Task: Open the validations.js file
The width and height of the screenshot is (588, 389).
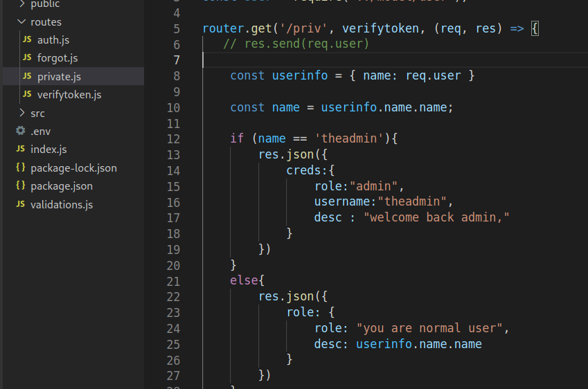Action: click(x=61, y=204)
